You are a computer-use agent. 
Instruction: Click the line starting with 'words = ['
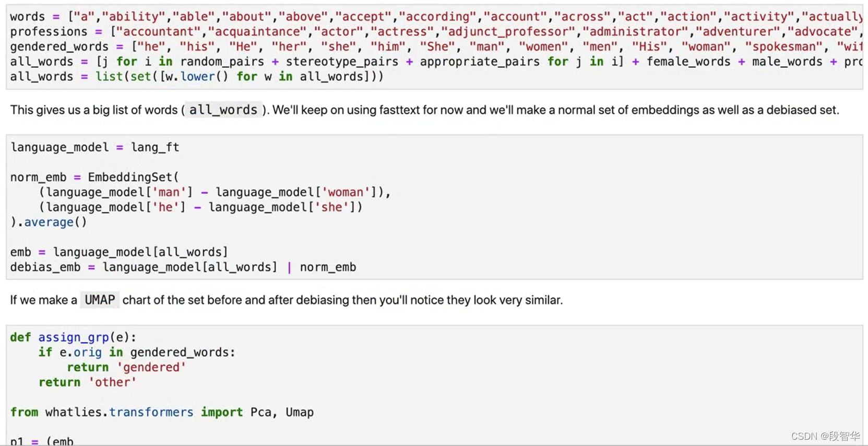[x=436, y=17]
